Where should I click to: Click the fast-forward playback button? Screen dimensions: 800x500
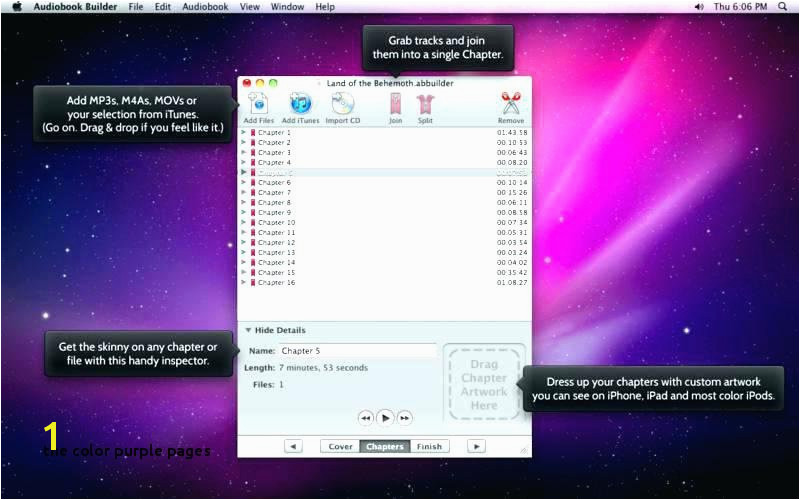404,418
